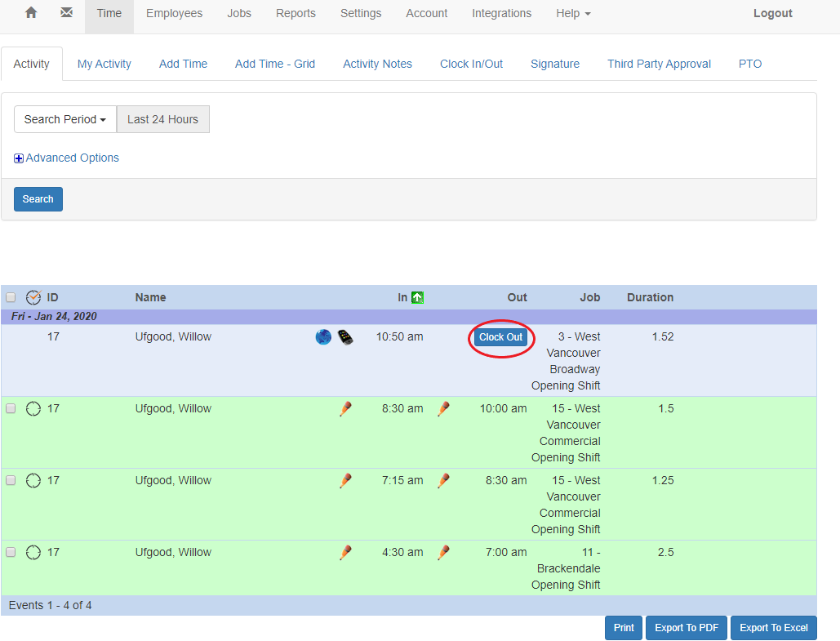840x641 pixels.
Task: Click the Last 24 Hours filter chip
Action: click(x=162, y=119)
